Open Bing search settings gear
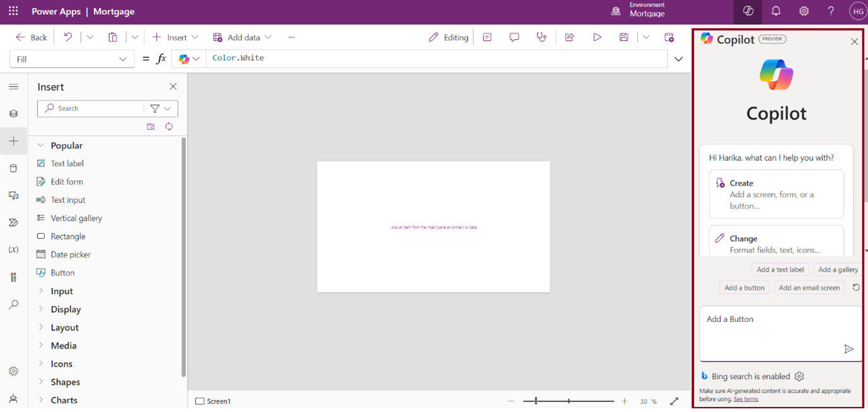Screen dimensions: 868x412 tap(799, 376)
